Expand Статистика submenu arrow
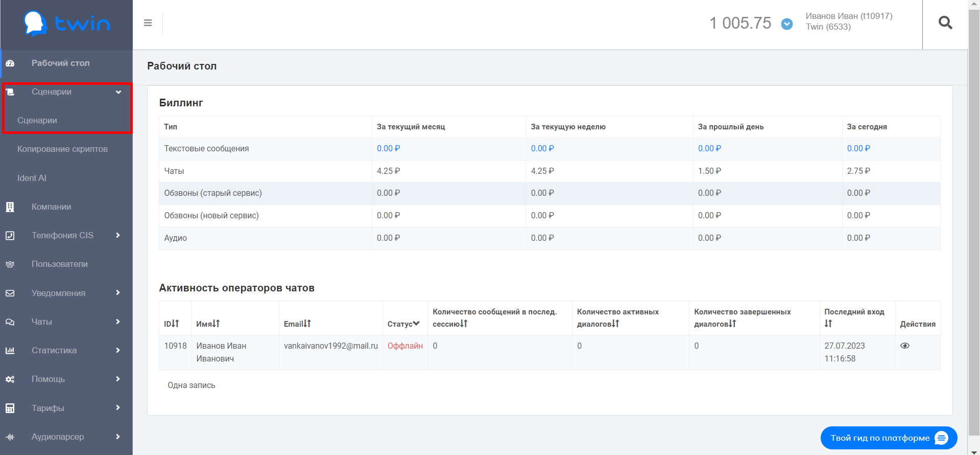The width and height of the screenshot is (980, 455). click(x=118, y=350)
